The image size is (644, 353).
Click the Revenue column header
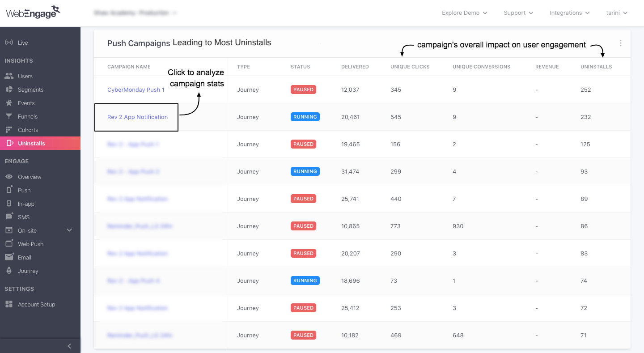[547, 67]
